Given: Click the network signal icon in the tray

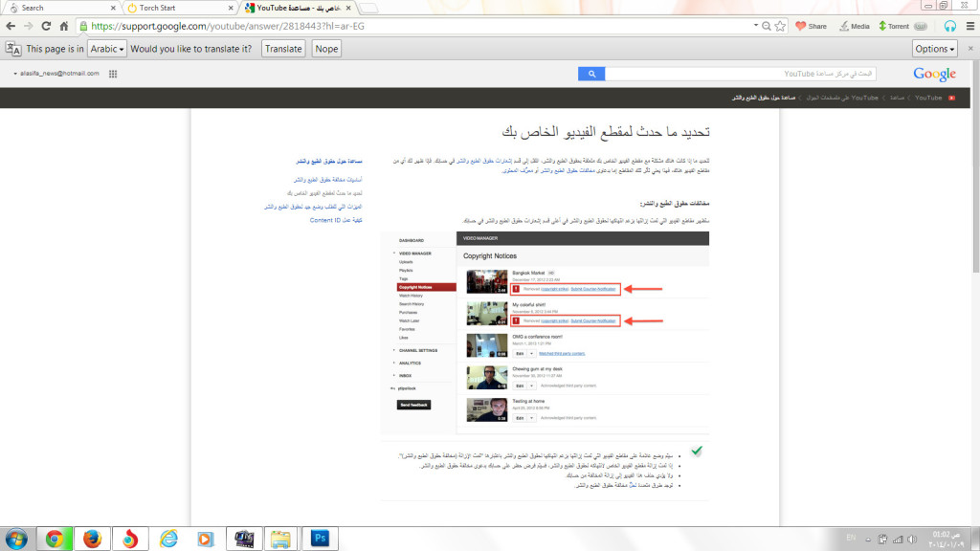Looking at the screenshot, I should pos(898,539).
